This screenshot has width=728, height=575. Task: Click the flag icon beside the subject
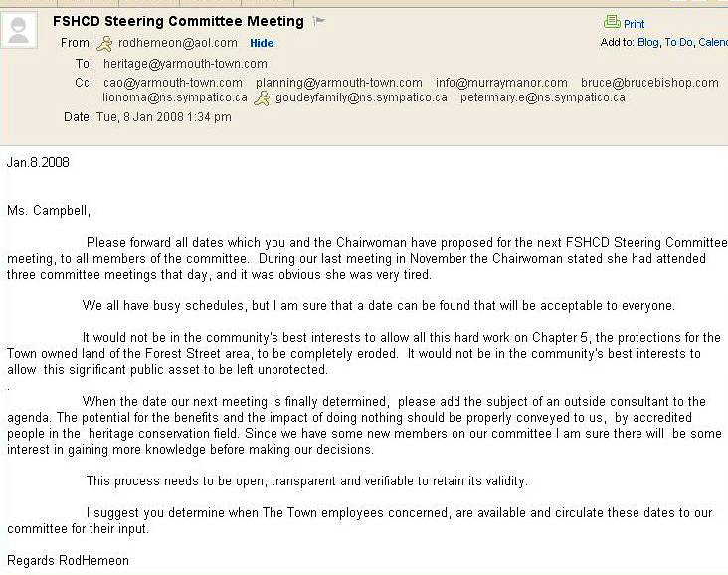319,21
